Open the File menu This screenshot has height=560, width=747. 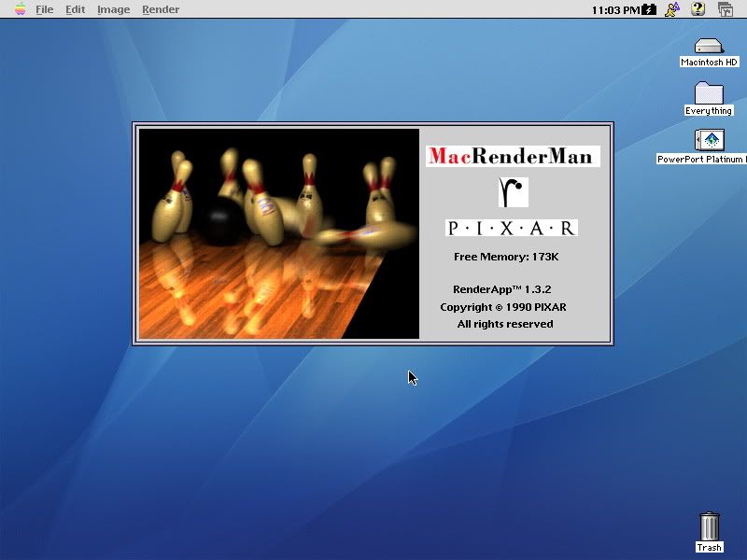coord(44,9)
